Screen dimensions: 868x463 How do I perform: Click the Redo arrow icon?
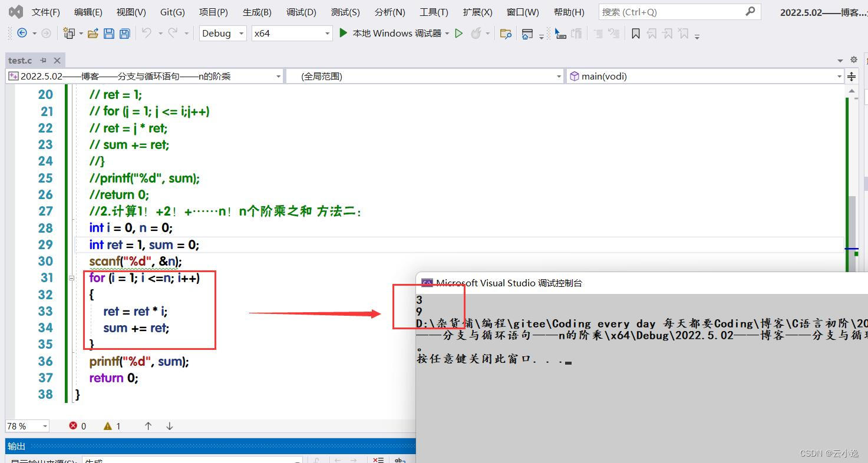pos(173,34)
